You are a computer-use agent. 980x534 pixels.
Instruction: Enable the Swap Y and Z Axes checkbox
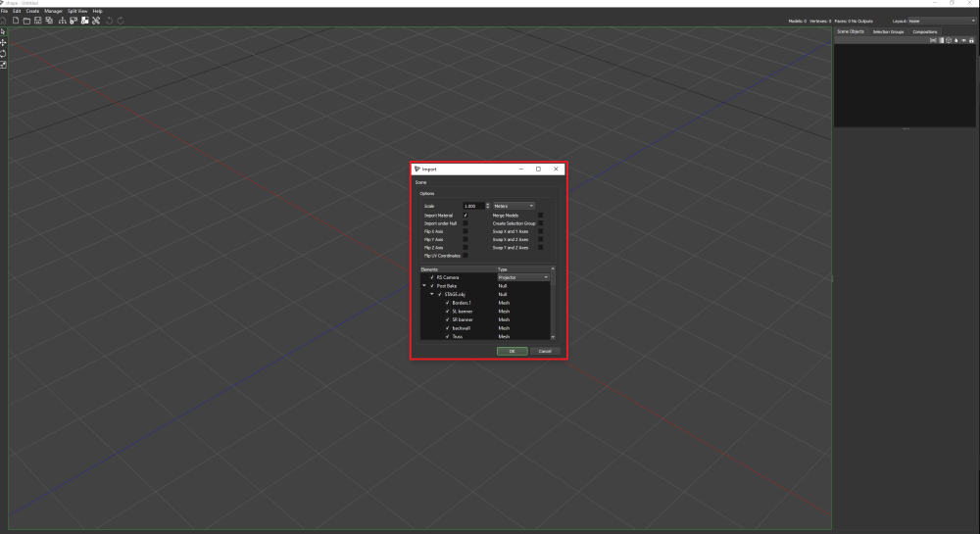point(541,248)
